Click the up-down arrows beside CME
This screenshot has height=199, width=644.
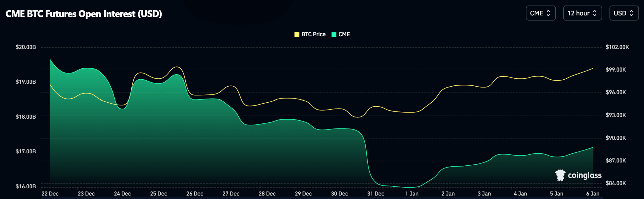point(548,13)
